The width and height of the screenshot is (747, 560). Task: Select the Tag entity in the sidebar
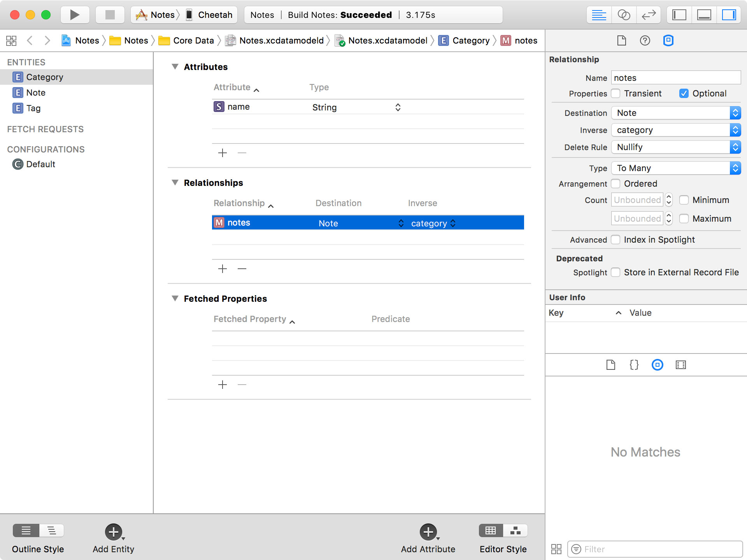coord(33,108)
